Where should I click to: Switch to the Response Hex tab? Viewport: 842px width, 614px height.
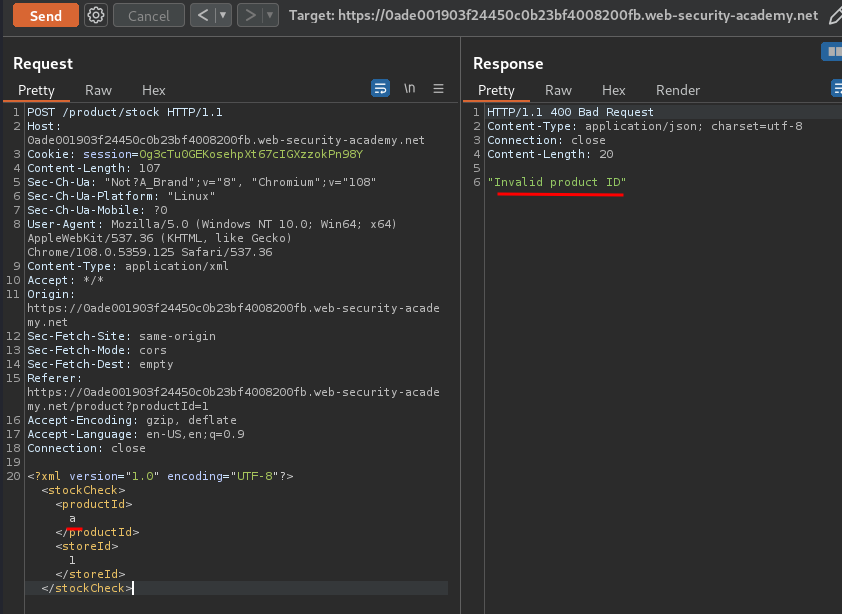click(614, 90)
